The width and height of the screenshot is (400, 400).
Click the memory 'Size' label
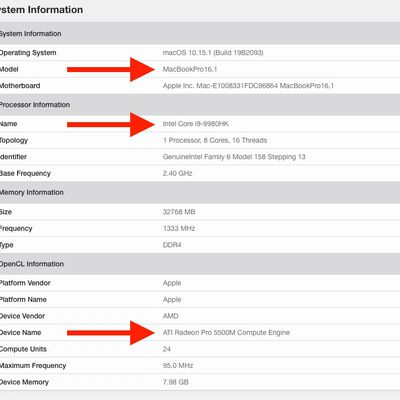coord(6,212)
